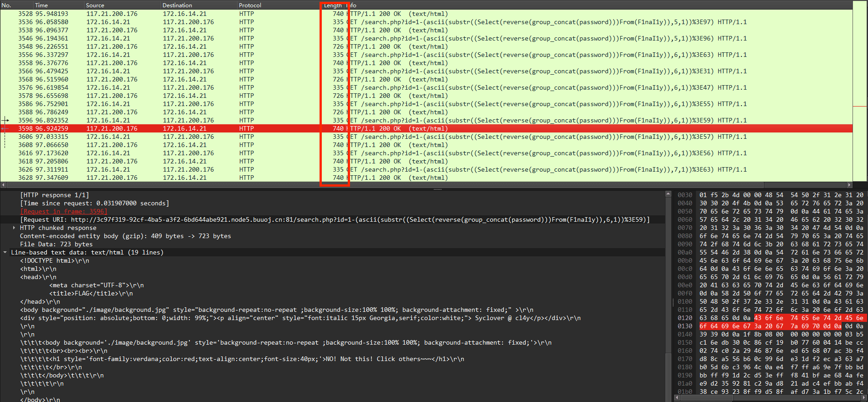
Task: Select the '[Request URI: ...]' detail line
Action: coord(335,219)
